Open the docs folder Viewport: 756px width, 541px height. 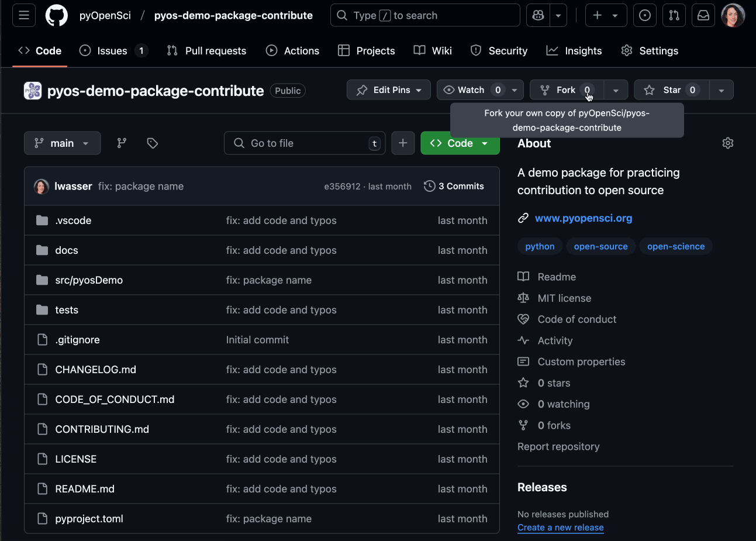(67, 250)
